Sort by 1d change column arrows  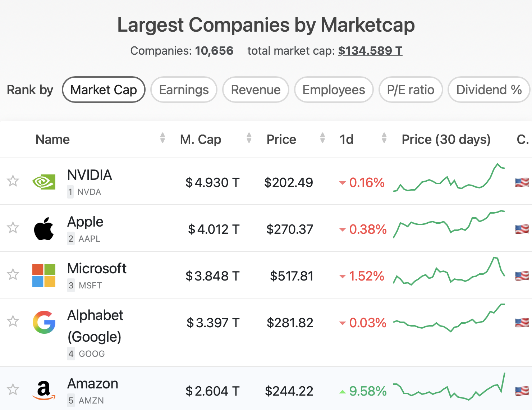384,138
